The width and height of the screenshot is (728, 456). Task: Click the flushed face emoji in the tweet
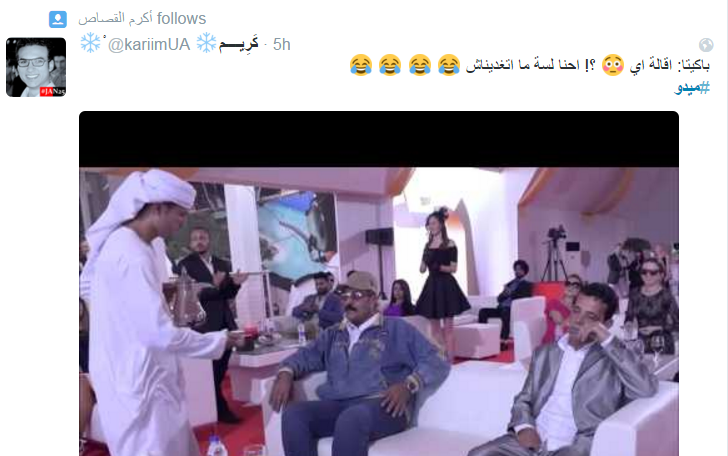tap(612, 65)
